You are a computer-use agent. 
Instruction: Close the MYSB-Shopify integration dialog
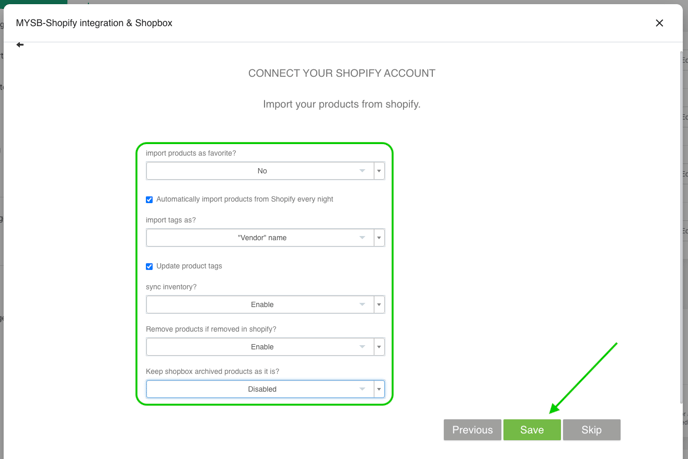pos(659,23)
